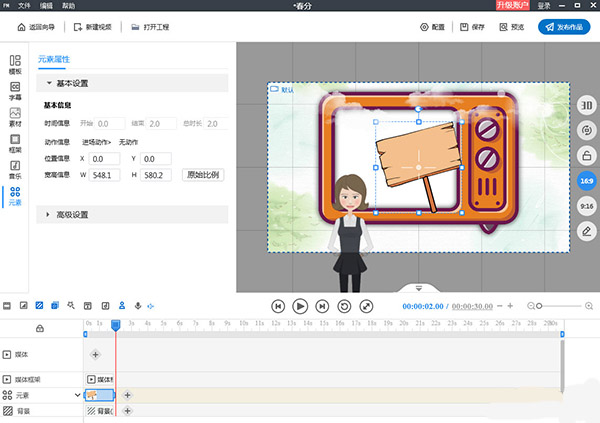This screenshot has height=423, width=600.
Task: Select the 9:16 aspect ratio
Action: [x=587, y=206]
